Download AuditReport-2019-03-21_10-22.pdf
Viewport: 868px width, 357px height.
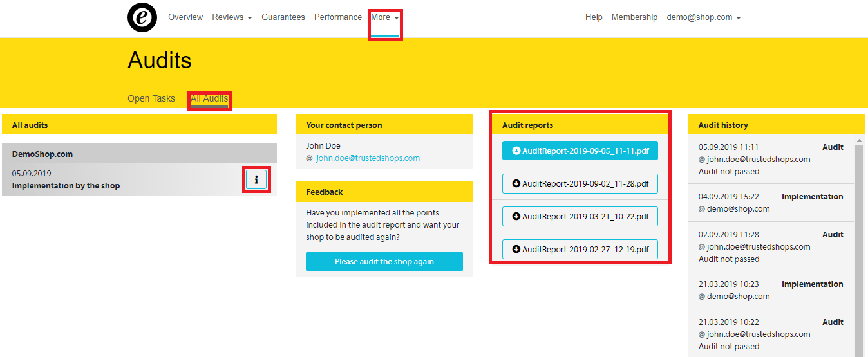point(580,216)
